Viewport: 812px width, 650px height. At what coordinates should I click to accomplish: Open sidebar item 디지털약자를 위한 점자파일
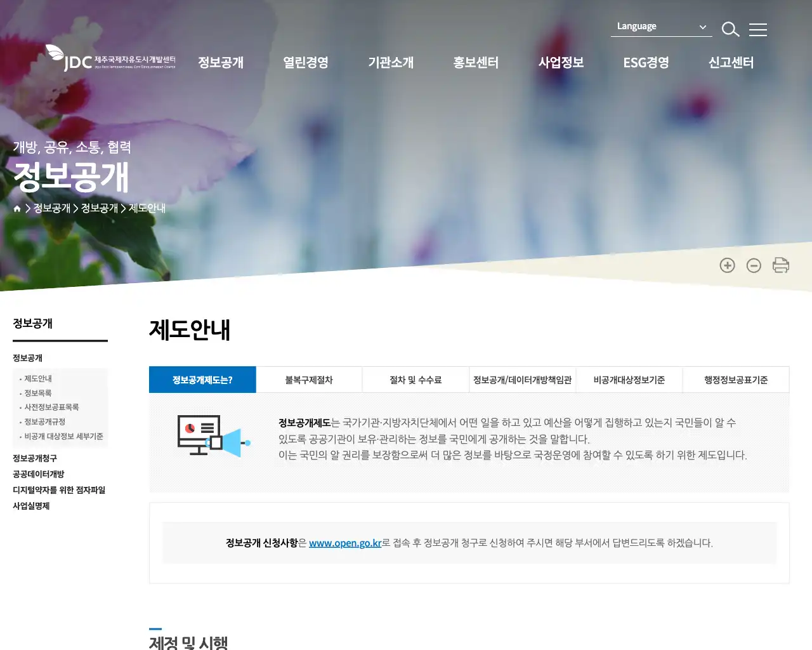[59, 490]
